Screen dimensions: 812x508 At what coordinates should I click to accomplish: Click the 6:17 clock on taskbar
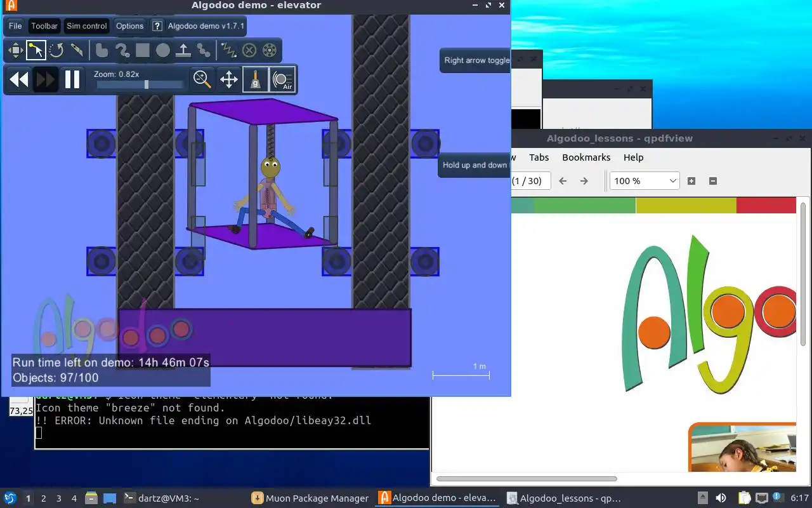(800, 498)
